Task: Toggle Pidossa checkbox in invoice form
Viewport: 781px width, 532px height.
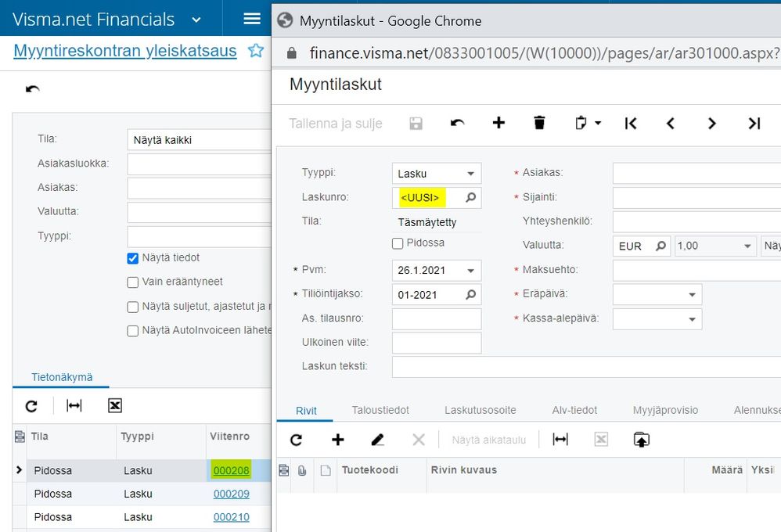Action: 398,243
